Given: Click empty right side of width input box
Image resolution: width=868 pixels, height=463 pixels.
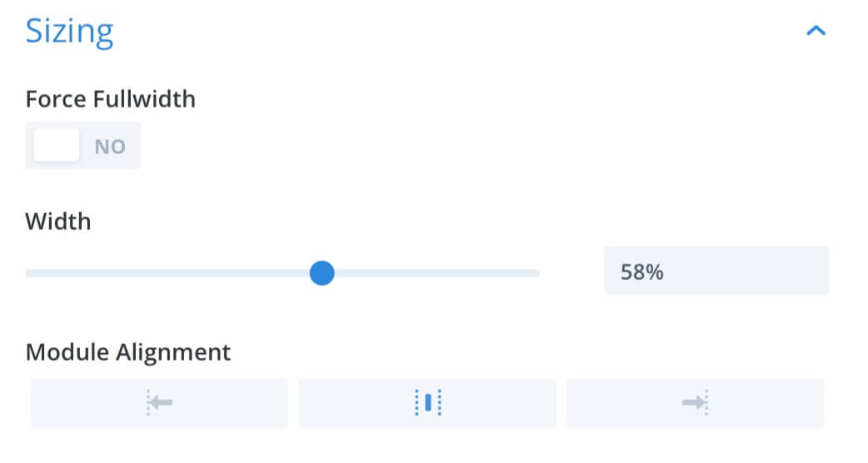Looking at the screenshot, I should [764, 271].
